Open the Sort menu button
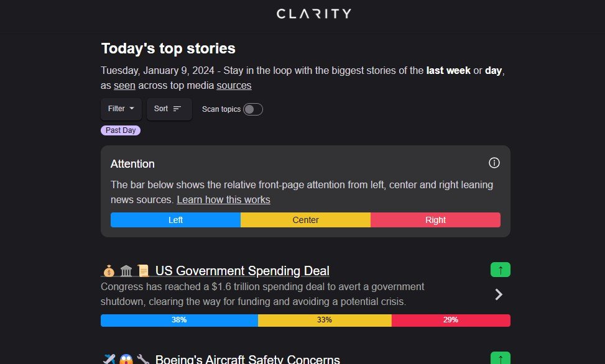Image resolution: width=605 pixels, height=364 pixels. pyautogui.click(x=169, y=109)
